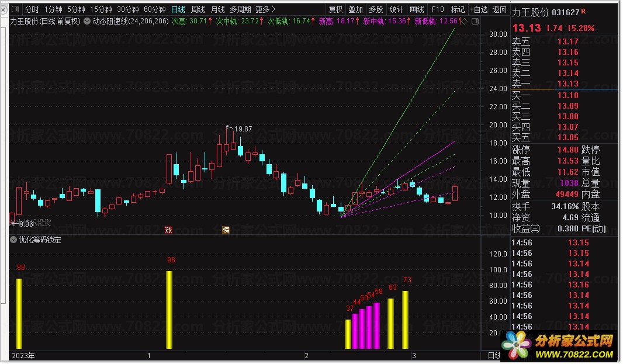Click the red R badge beside 831627
The height and width of the screenshot is (364, 623).
(x=583, y=12)
